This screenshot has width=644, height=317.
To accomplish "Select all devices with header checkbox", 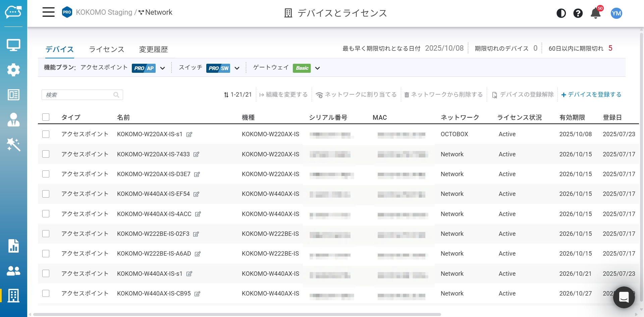I will (46, 117).
